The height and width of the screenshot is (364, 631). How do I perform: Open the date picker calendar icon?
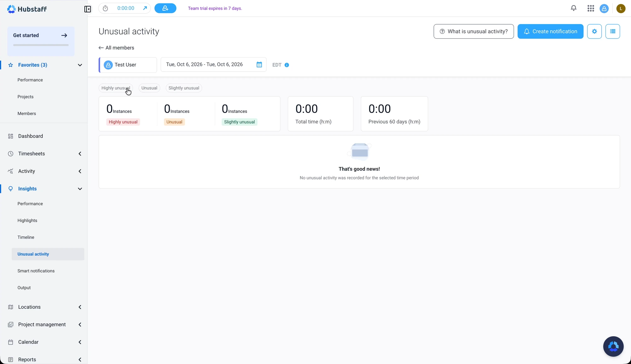(x=259, y=64)
